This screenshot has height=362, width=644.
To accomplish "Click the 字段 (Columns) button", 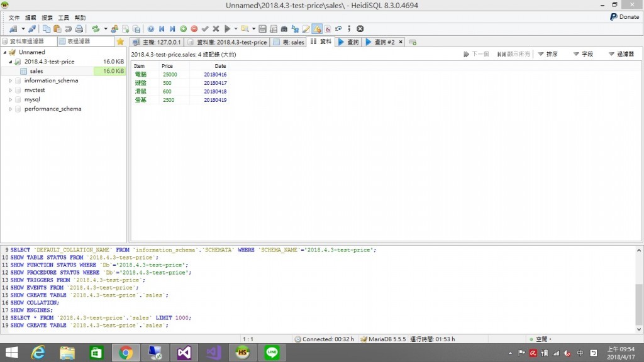I will click(583, 54).
